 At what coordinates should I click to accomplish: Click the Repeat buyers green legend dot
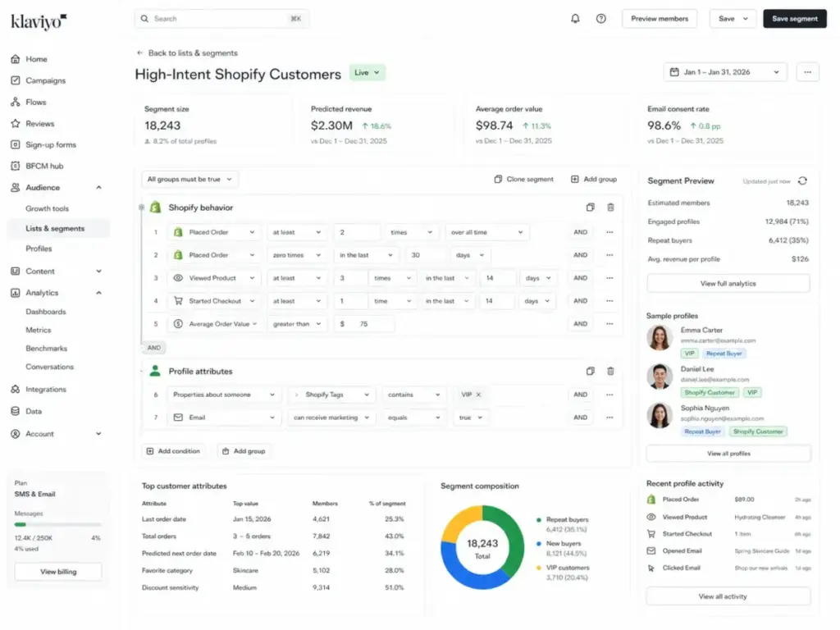tap(538, 519)
